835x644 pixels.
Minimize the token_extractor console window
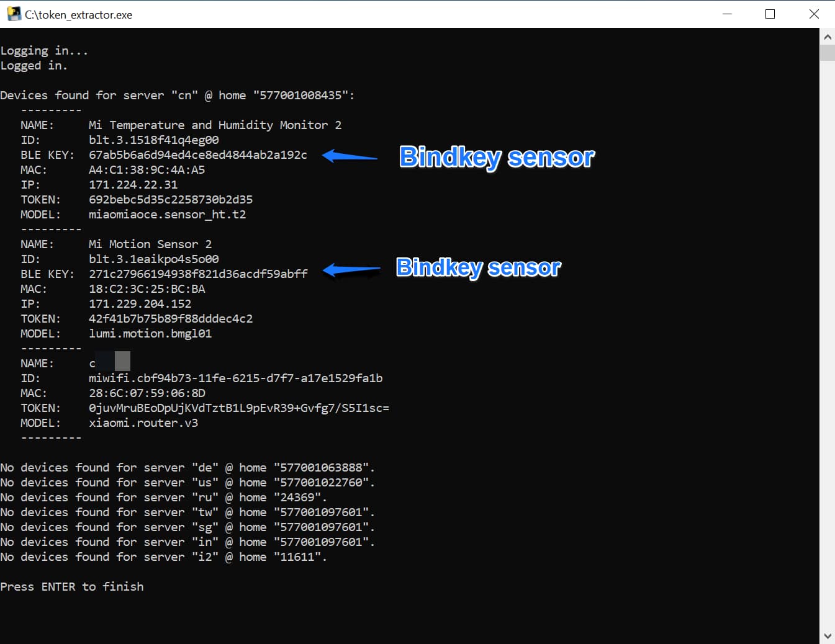728,14
